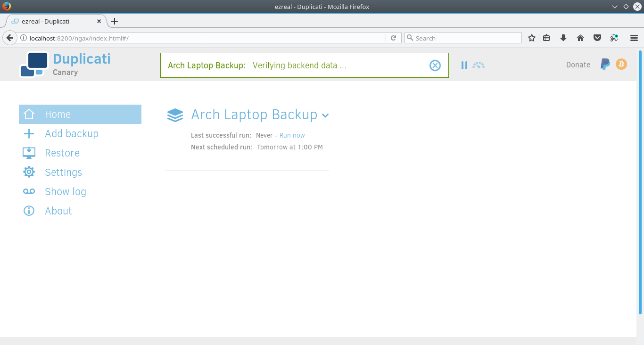Image resolution: width=644 pixels, height=345 pixels.
Task: Open the Arch Laptop Backup title
Action: click(x=254, y=115)
